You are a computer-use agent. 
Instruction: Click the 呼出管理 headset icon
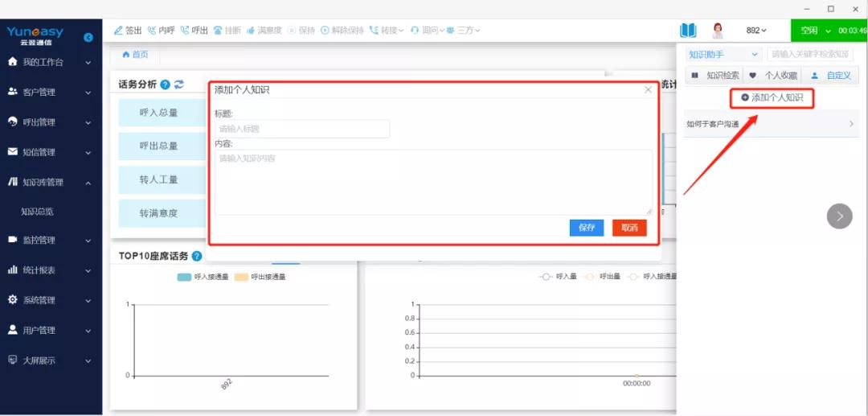14,122
